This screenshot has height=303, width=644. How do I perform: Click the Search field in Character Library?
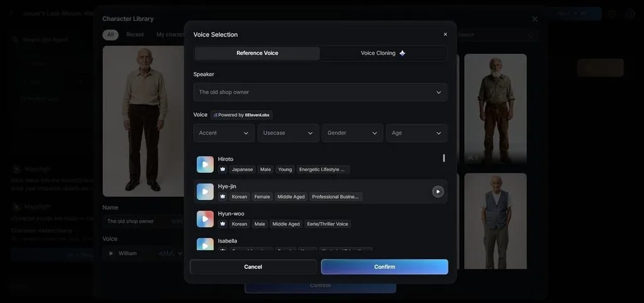pos(495,35)
